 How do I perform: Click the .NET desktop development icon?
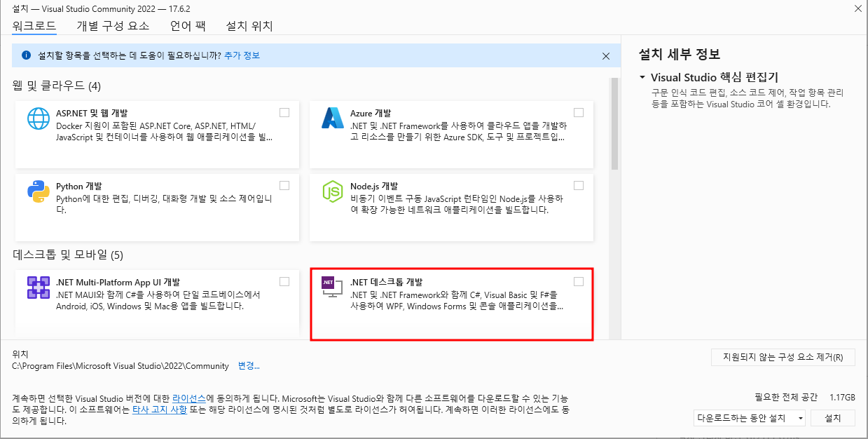tap(331, 288)
